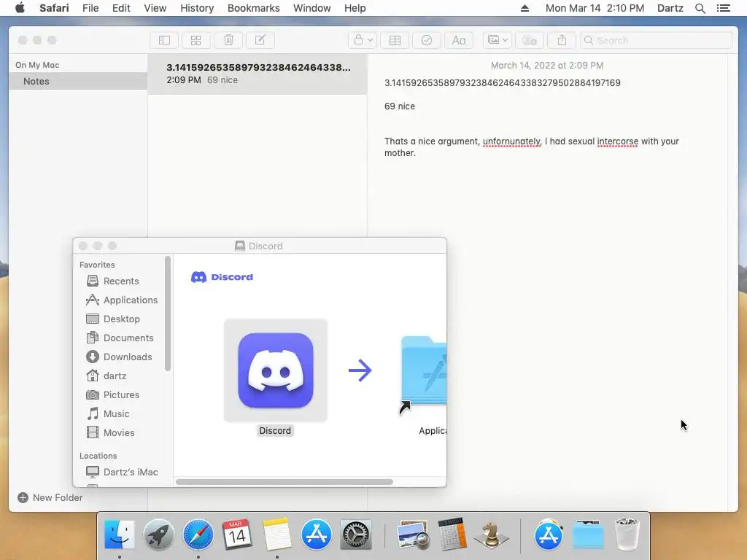Select the note starting with 3.14159

point(258,74)
